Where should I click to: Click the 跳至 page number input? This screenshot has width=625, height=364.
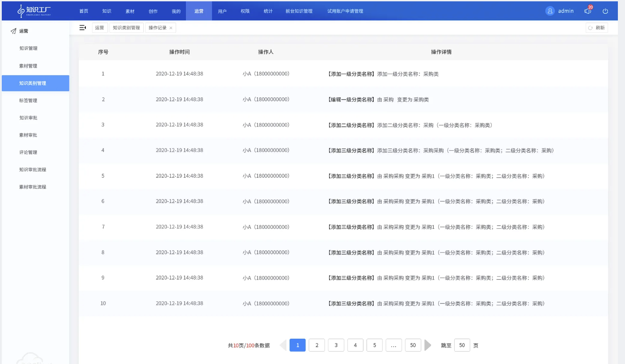tap(462, 345)
